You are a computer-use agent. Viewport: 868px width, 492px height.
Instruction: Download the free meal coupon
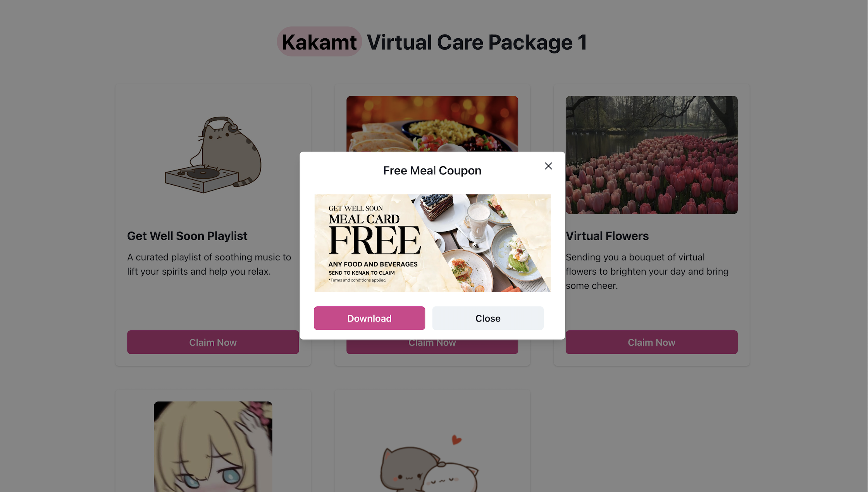pos(369,318)
